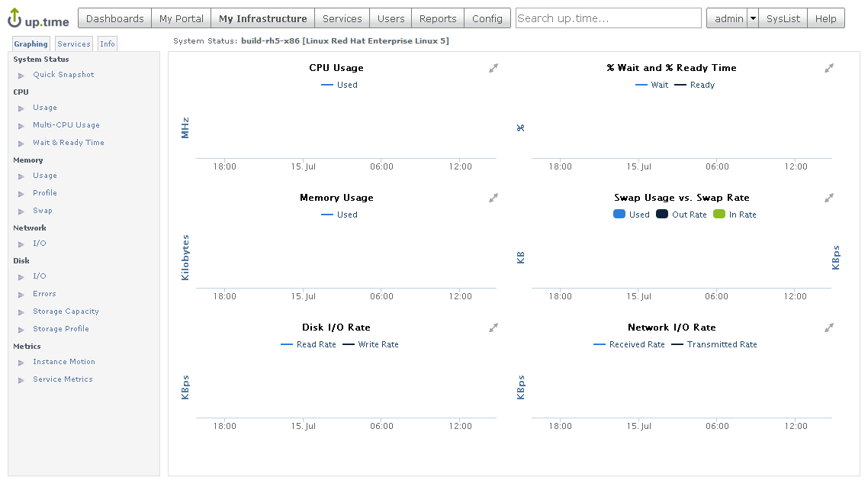868x484 pixels.
Task: Expand the Memory Usage graph
Action: pos(493,198)
